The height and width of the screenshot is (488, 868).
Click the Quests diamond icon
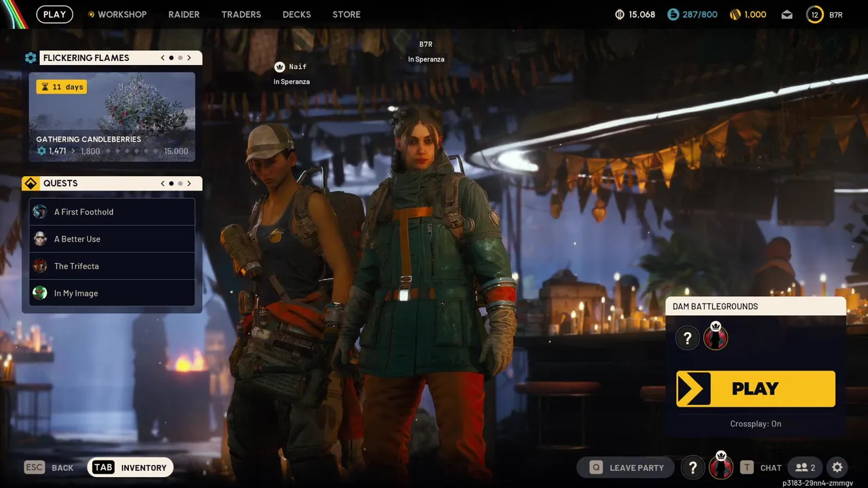tap(31, 183)
